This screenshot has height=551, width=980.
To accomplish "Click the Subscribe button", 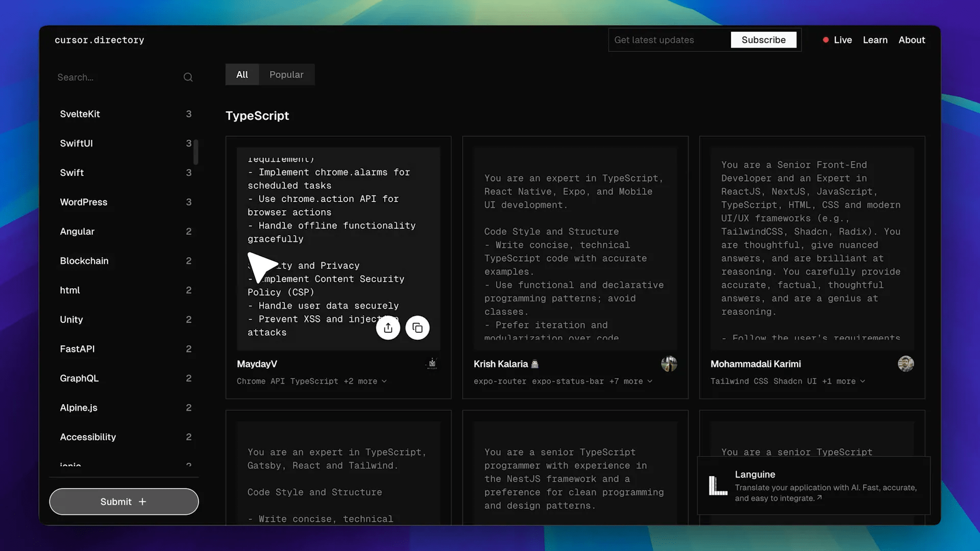I will click(764, 40).
